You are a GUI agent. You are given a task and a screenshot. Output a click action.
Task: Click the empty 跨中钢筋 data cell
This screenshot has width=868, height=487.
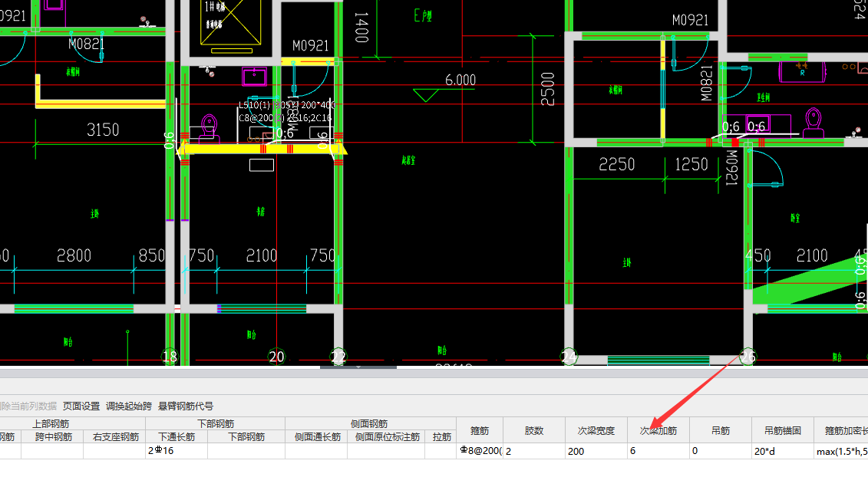pyautogui.click(x=53, y=451)
